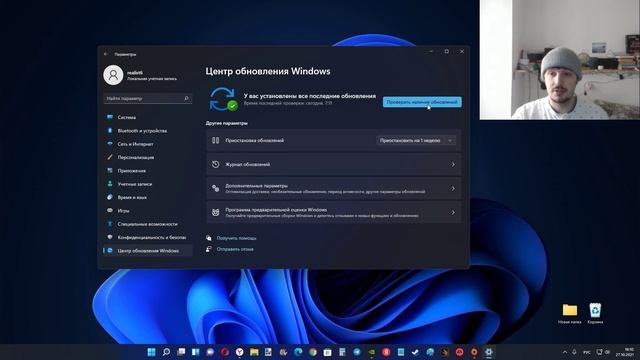Launch Google Chrome from the taskbar

[313, 352]
